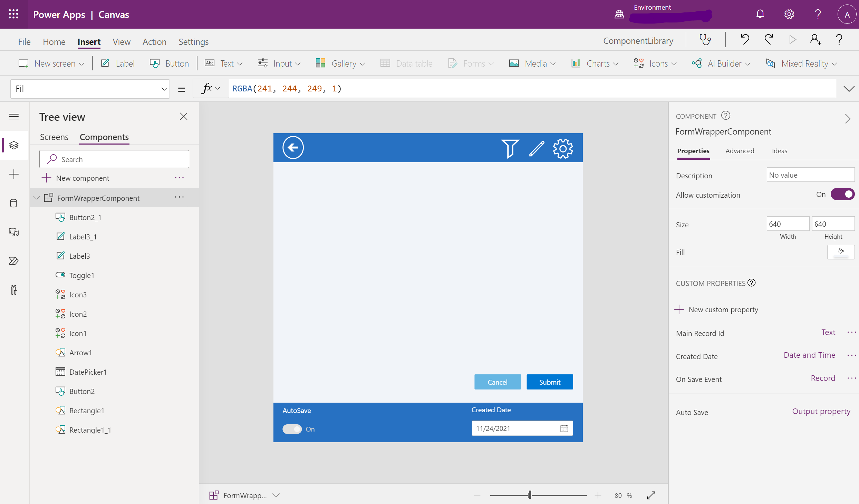Expand the On Save Event ellipsis menu

pyautogui.click(x=851, y=378)
